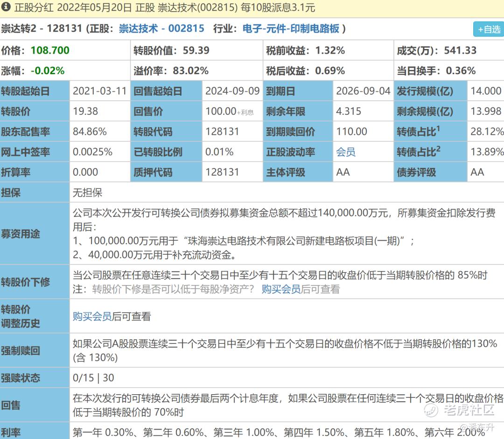Click the 强制赎回 row header

point(35,350)
